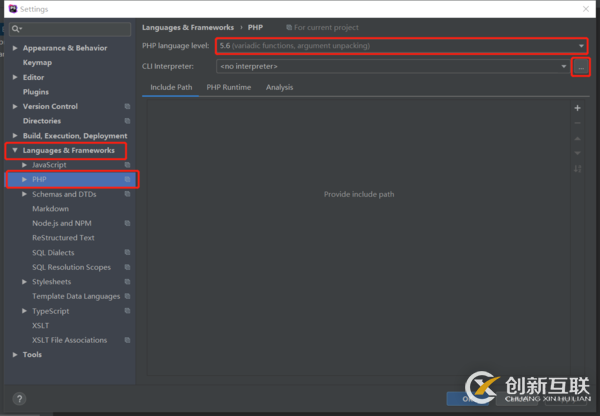This screenshot has height=416, width=600.
Task: Click the sort include paths icon
Action: [577, 168]
